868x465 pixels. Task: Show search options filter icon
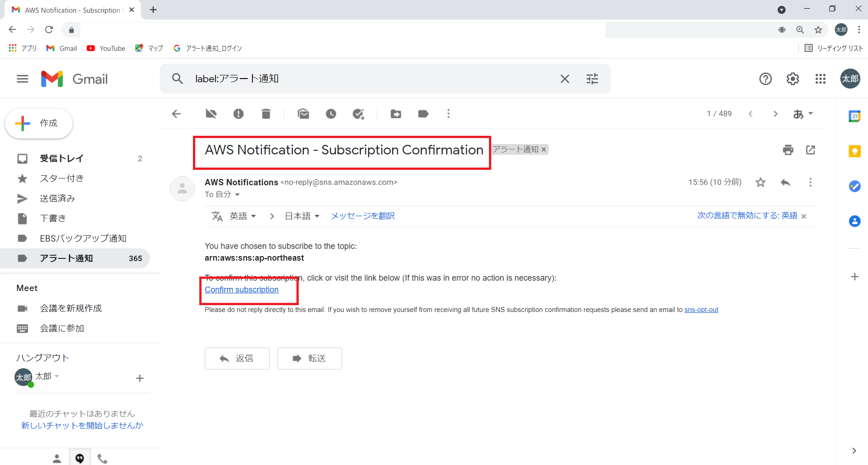(x=592, y=79)
